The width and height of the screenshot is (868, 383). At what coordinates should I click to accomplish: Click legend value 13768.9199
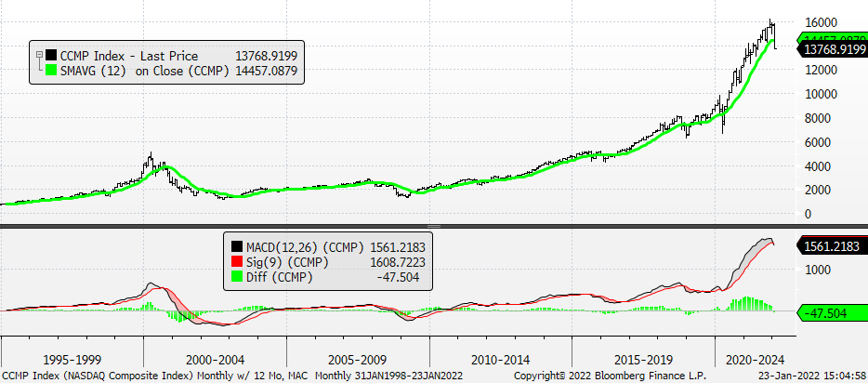coord(267,56)
